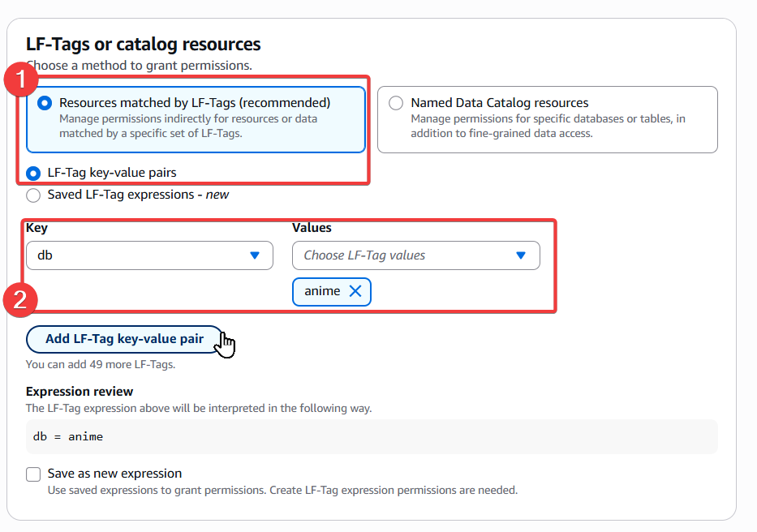The image size is (757, 532).
Task: Select Resources matched by LF-Tags radio
Action: click(45, 103)
